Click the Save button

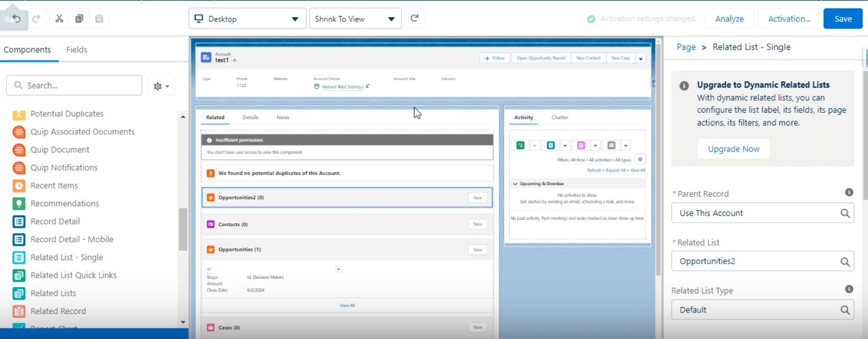click(x=842, y=19)
